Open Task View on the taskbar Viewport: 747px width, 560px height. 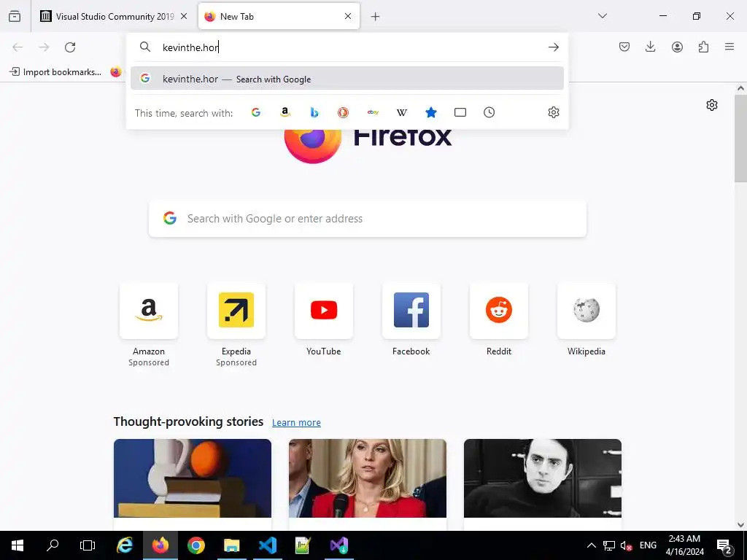pyautogui.click(x=88, y=545)
